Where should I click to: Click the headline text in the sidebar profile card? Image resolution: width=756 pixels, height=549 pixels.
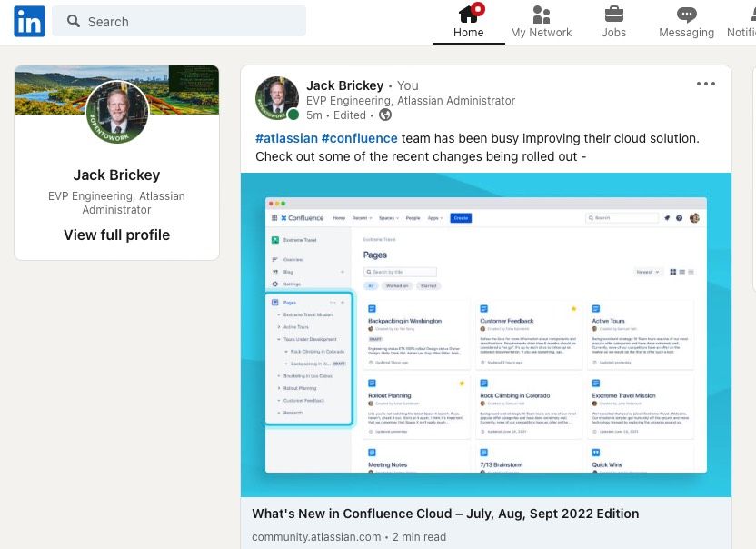(x=116, y=203)
